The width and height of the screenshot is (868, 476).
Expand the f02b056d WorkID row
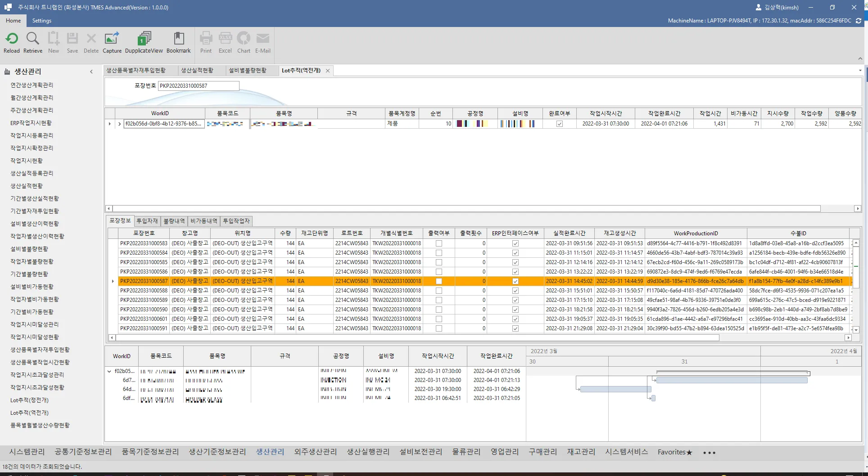(119, 124)
